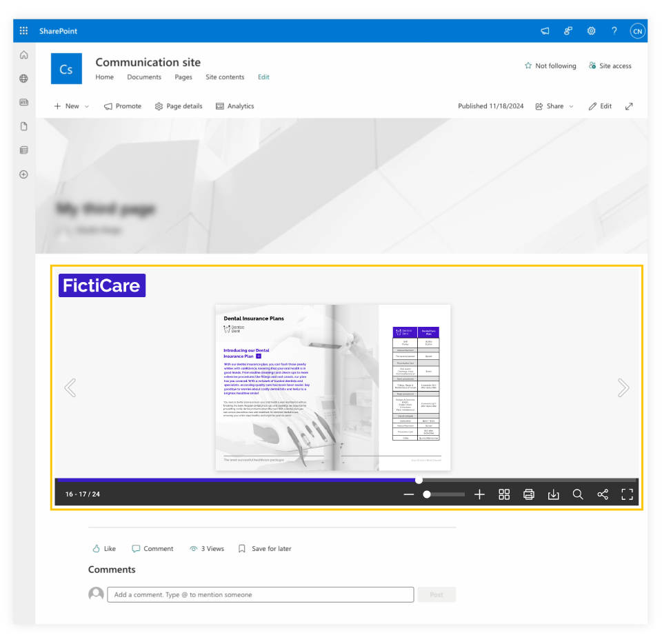Print the dental insurance document
Viewport: 662px width, 644px height.
(x=528, y=494)
